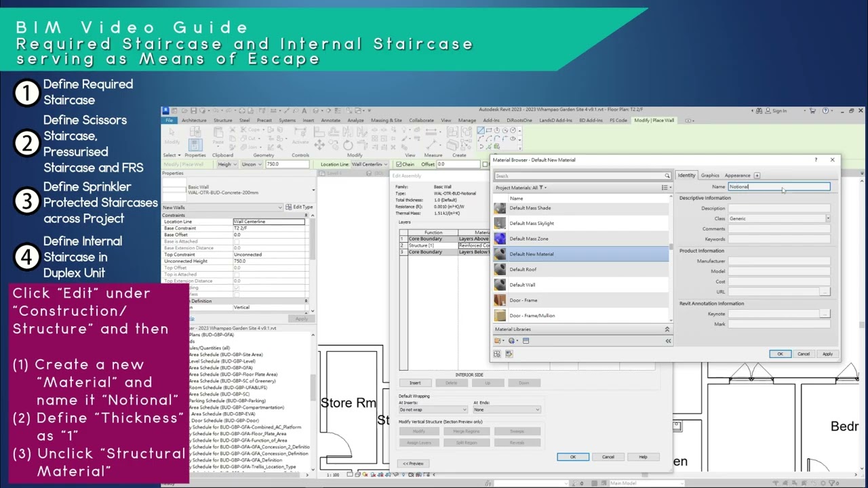
Task: Open the Project Materials filter dropdown
Action: coord(521,188)
